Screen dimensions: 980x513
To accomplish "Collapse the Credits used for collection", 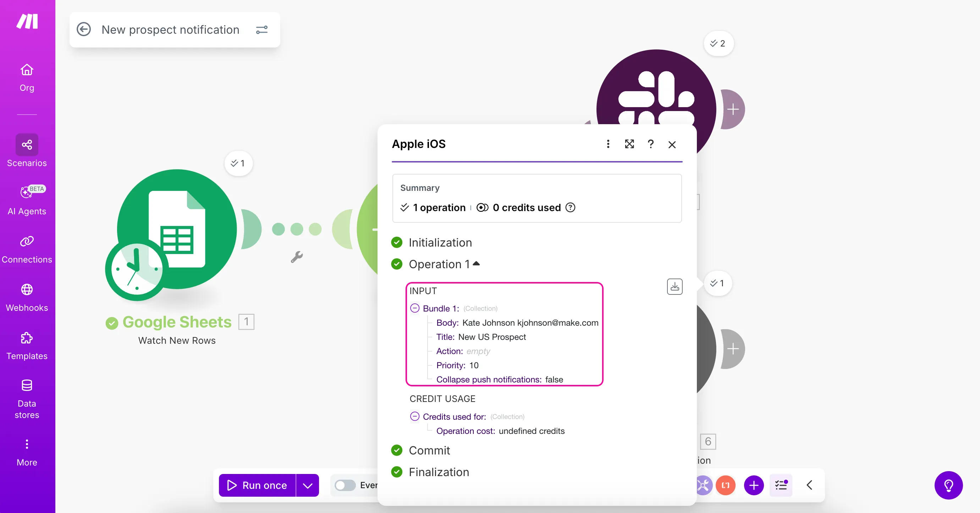I will 415,417.
